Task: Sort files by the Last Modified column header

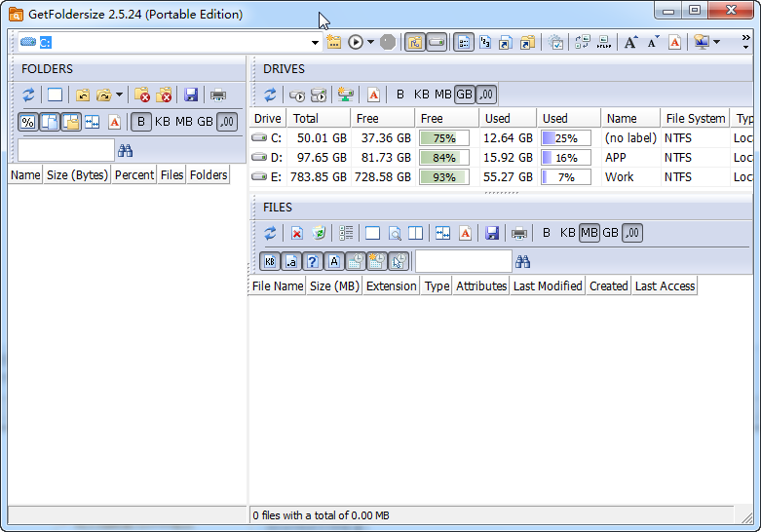Action: [548, 285]
